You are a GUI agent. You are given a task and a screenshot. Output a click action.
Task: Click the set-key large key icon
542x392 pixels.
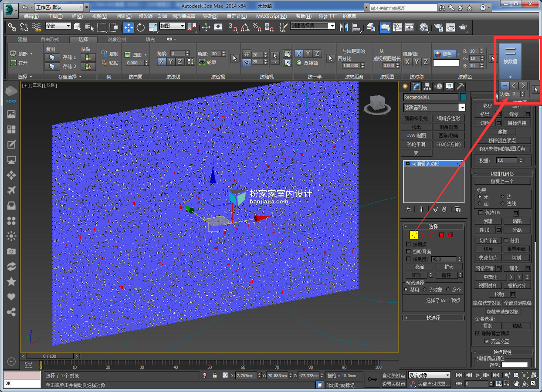(x=372, y=379)
